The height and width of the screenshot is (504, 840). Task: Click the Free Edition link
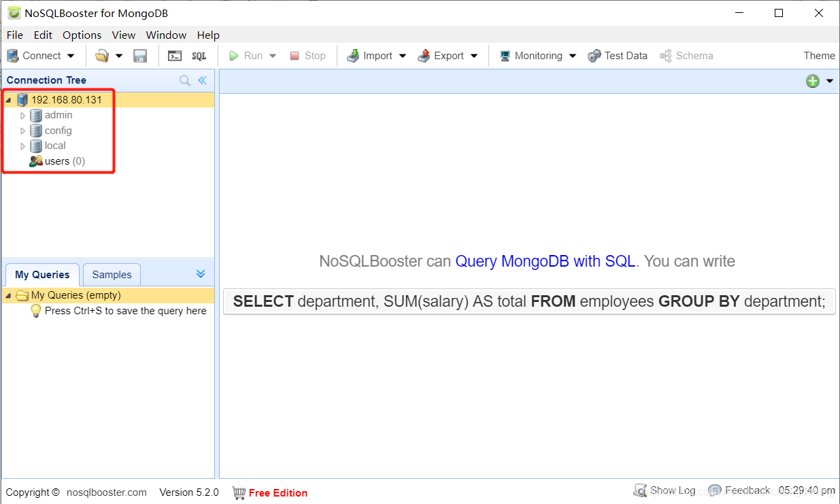click(x=278, y=493)
